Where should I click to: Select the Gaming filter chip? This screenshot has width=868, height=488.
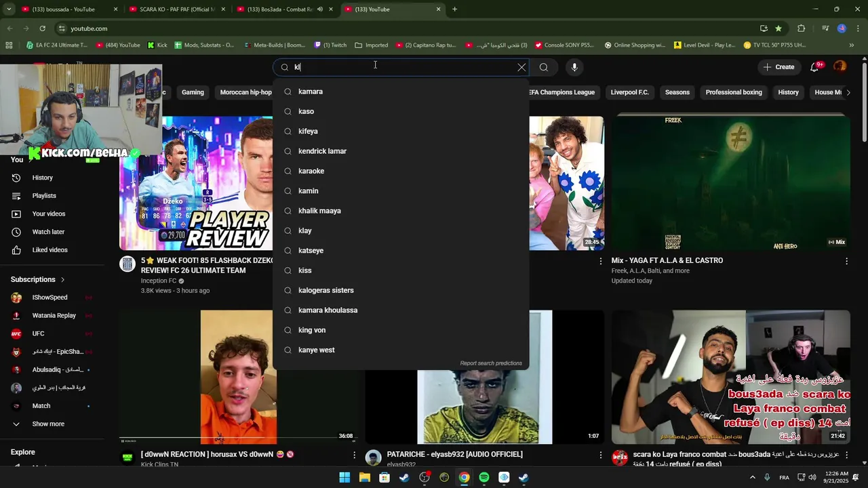click(x=193, y=92)
